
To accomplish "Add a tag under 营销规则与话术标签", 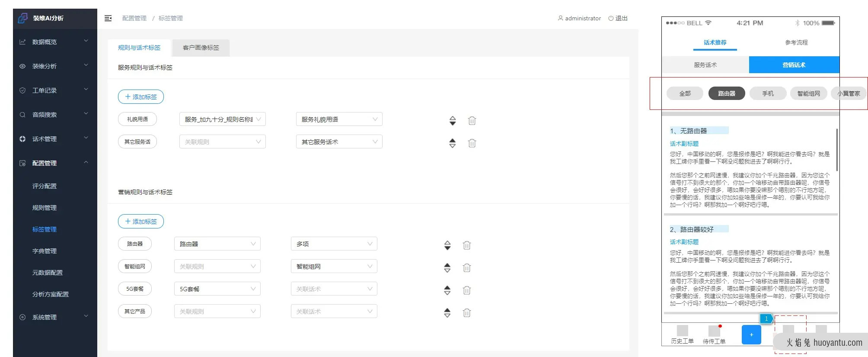I will tap(141, 222).
